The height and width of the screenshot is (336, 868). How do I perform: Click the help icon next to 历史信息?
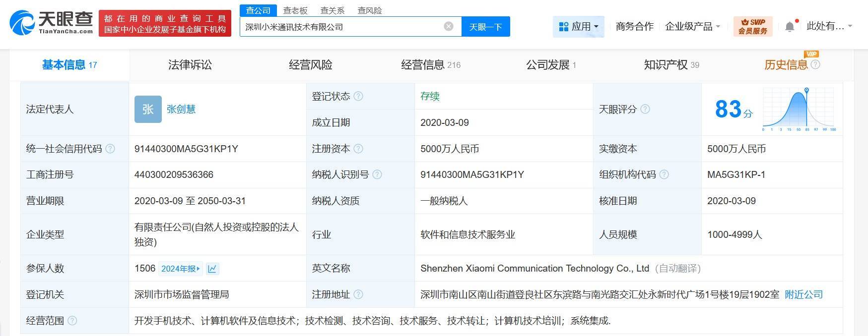pyautogui.click(x=815, y=64)
